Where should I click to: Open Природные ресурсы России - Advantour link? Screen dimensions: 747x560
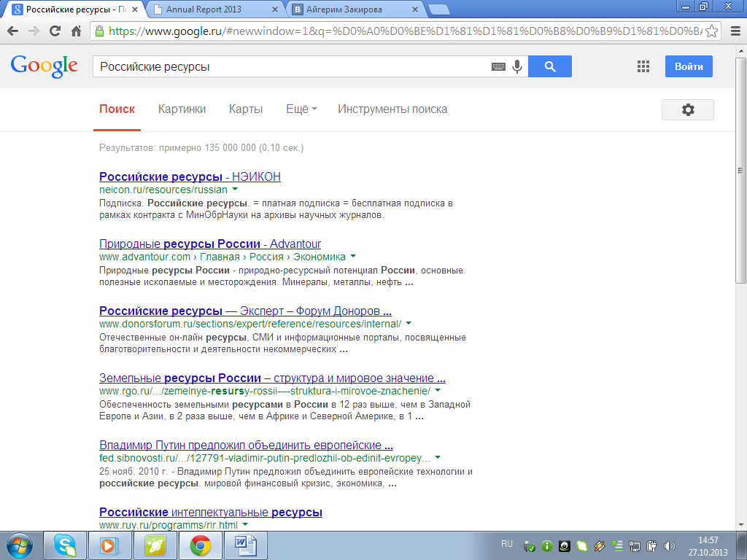[210, 244]
